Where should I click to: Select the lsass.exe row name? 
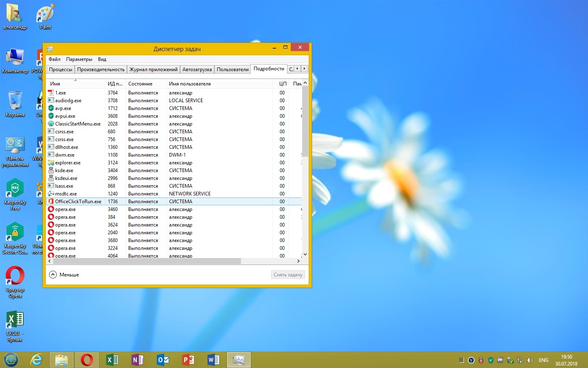64,186
